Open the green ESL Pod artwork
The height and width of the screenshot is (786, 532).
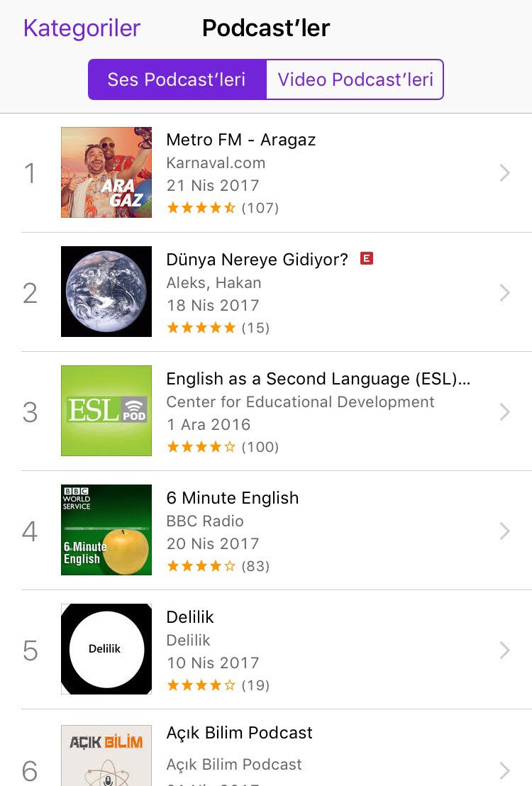[x=106, y=411]
